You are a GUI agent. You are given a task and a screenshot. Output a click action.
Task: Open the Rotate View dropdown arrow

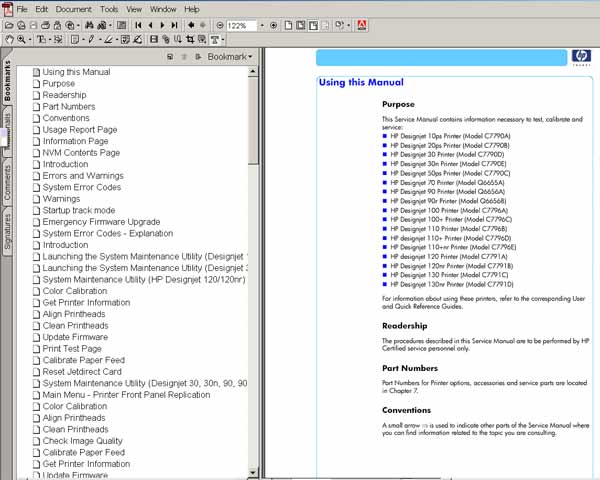pos(348,26)
